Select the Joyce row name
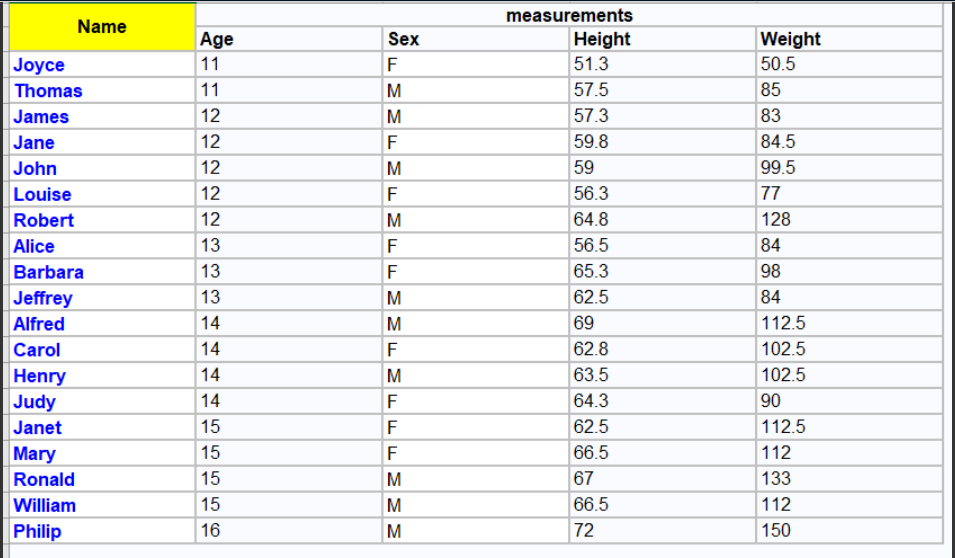This screenshot has height=558, width=955. click(39, 65)
